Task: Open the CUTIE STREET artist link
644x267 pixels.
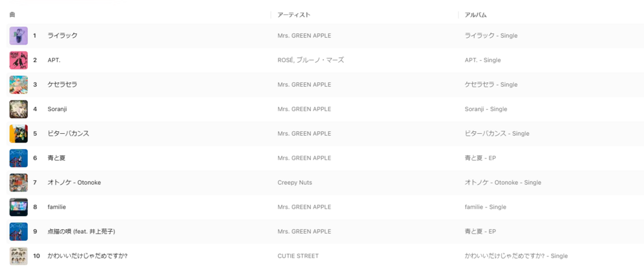Action: 298,256
